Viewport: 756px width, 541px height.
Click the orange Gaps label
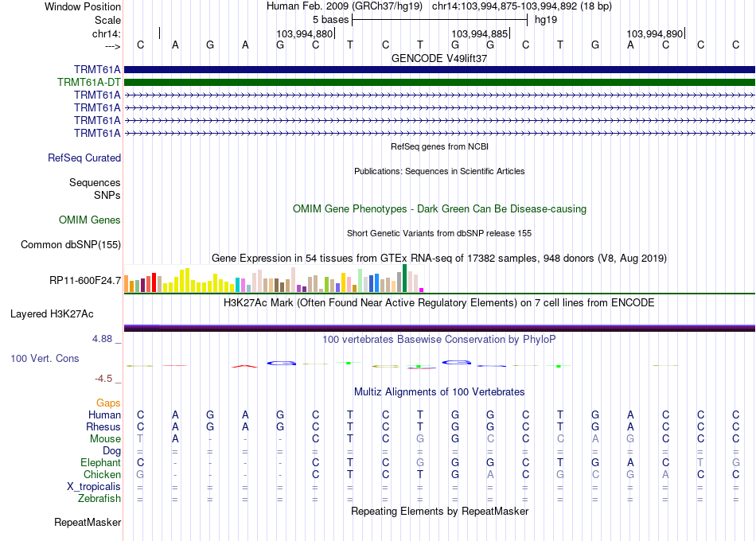[x=108, y=403]
